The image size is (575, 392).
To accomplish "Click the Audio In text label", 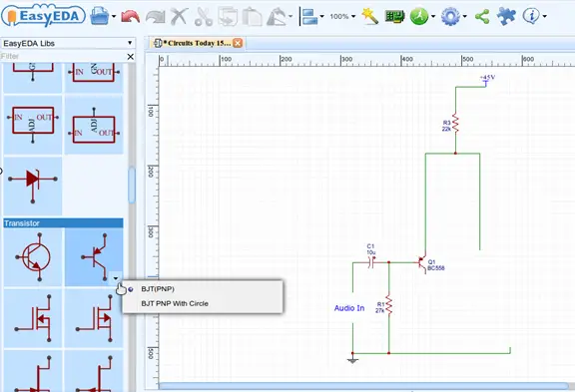I will pyautogui.click(x=349, y=308).
